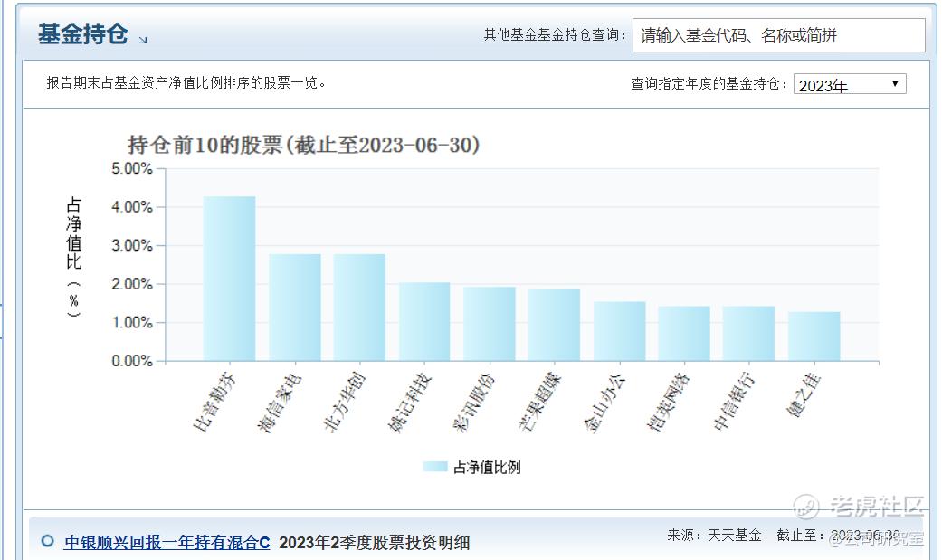
Task: Click the 3.00% y-axis value
Action: (132, 246)
